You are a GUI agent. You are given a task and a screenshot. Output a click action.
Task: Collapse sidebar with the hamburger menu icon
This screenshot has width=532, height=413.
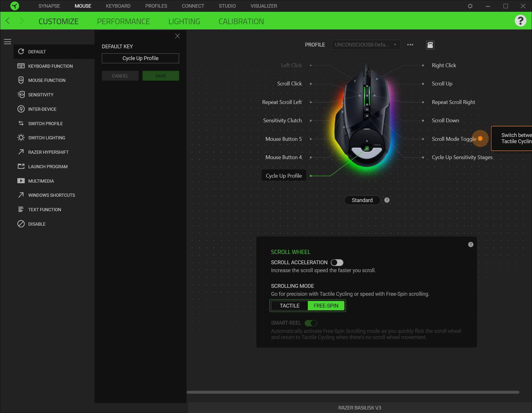[x=7, y=42]
